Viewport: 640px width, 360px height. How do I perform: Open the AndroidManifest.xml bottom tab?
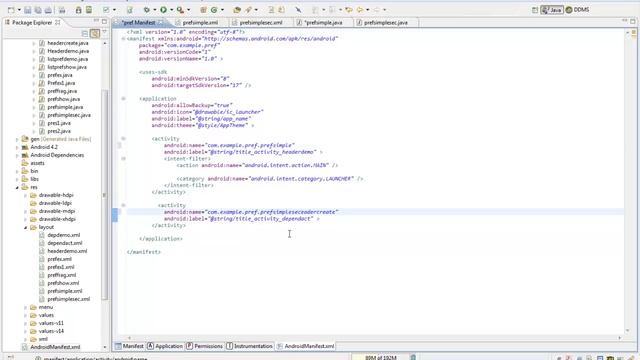[x=306, y=346]
